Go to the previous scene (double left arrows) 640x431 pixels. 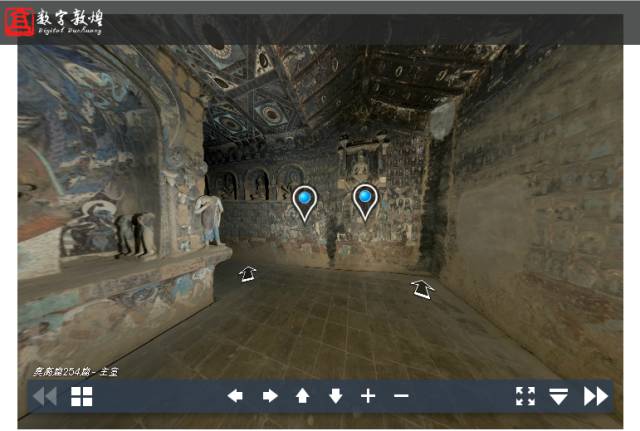pos(45,397)
